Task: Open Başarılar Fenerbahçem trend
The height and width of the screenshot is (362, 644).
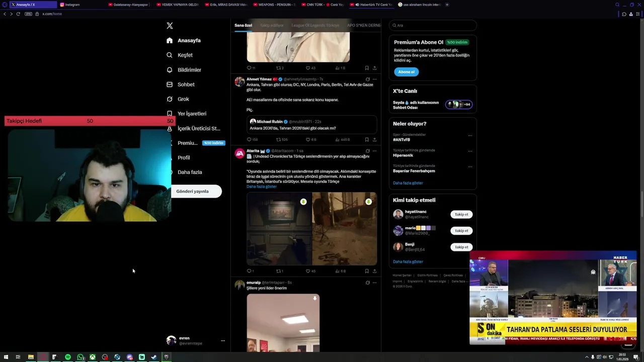Action: [414, 171]
